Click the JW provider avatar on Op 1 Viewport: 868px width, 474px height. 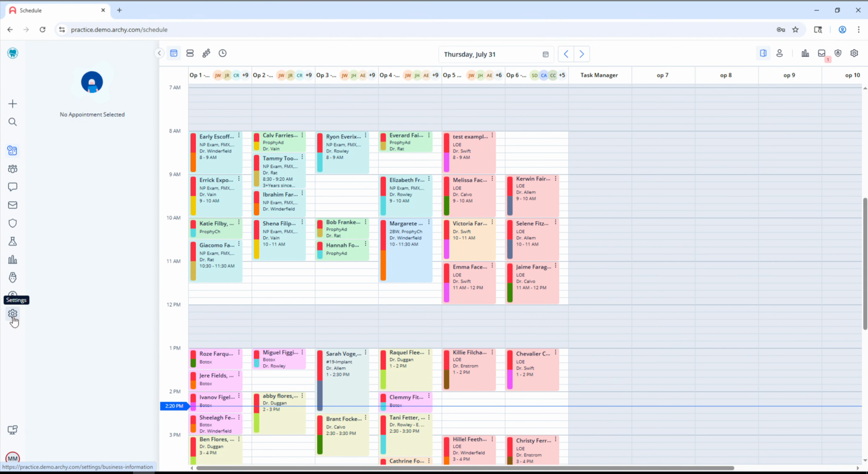[x=218, y=75]
